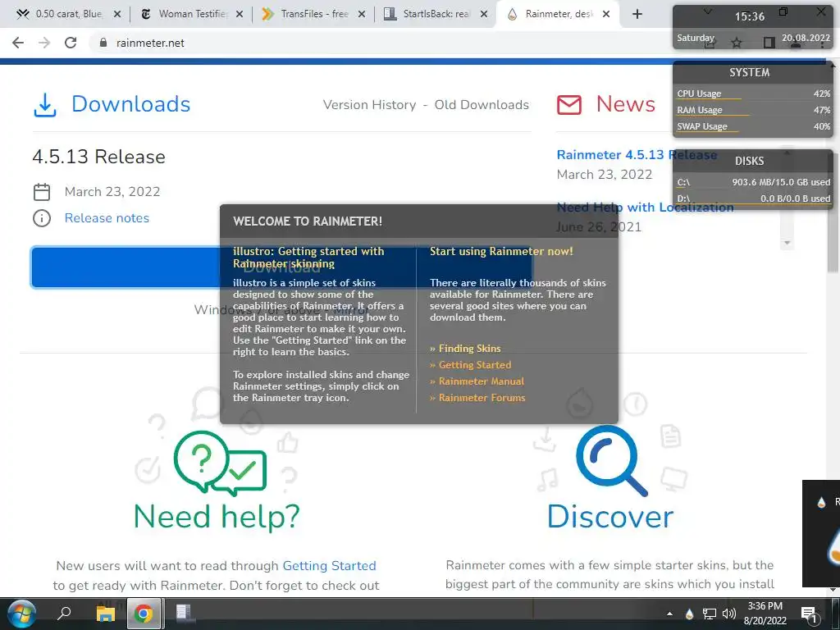This screenshot has width=840, height=630.
Task: Open the Release notes link
Action: point(107,218)
